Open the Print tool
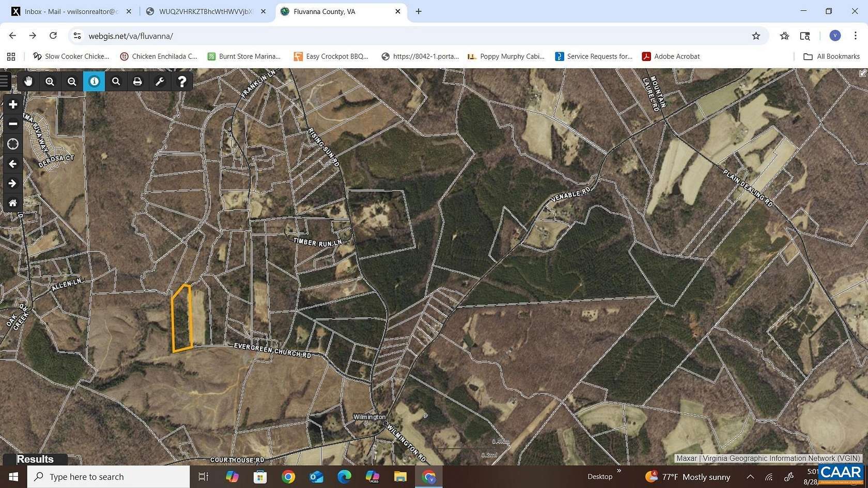Viewport: 868px width, 488px height. 137,81
